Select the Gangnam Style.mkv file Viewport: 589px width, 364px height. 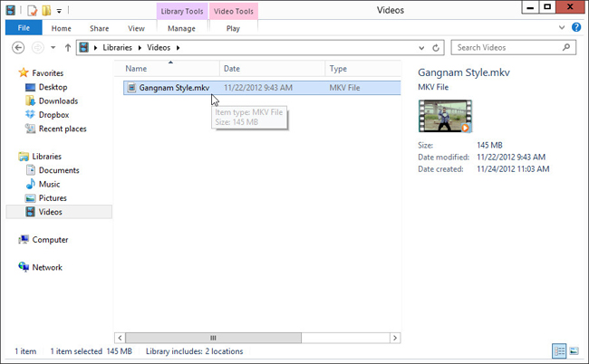click(x=262, y=88)
